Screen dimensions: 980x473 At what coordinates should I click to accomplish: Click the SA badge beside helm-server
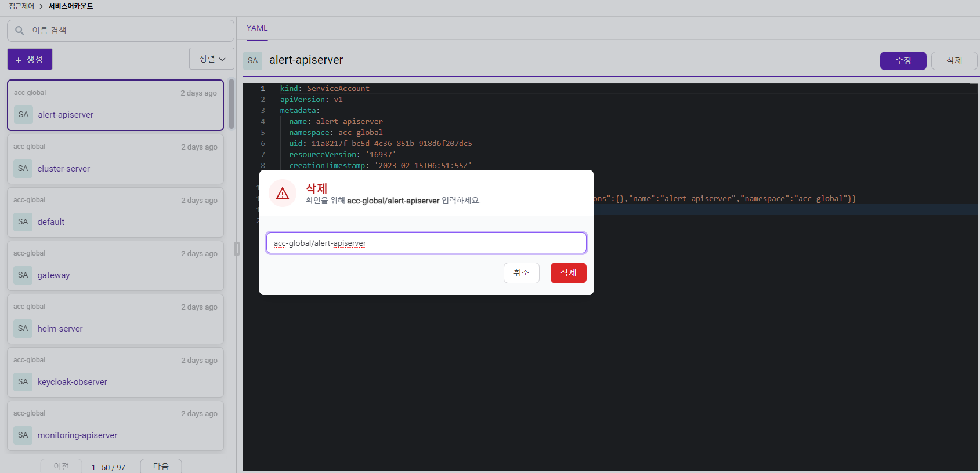(x=23, y=329)
